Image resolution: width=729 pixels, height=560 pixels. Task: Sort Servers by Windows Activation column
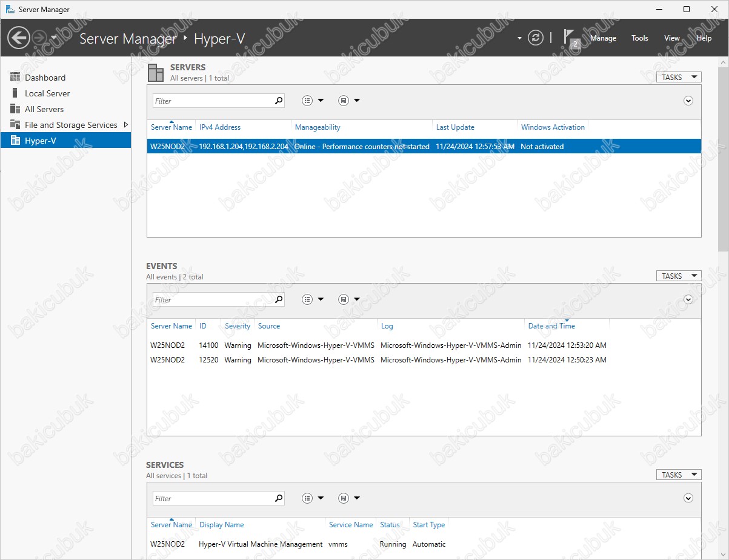(x=553, y=127)
